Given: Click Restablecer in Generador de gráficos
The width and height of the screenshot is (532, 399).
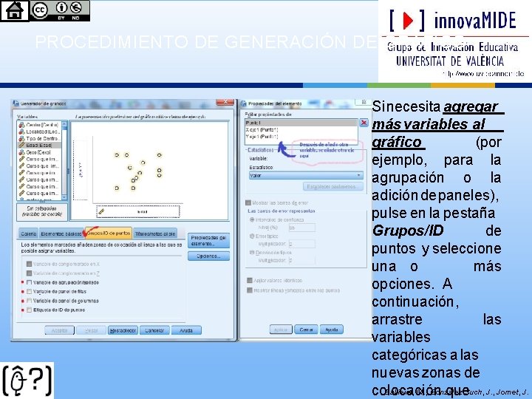Looking at the screenshot, I should pos(123,330).
